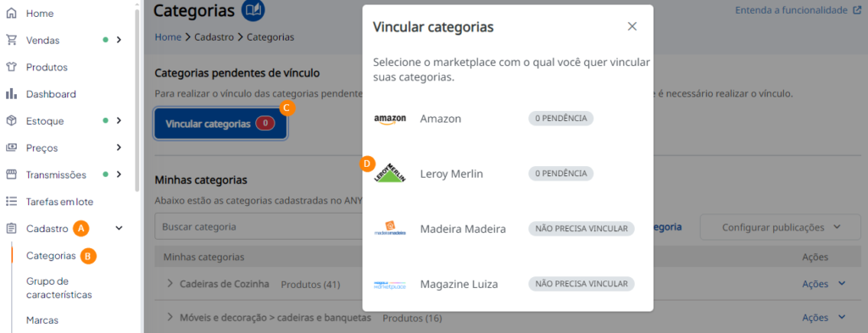Screen dimensions: 868x333
Task: Click the Home house icon in sidebar
Action: (x=10, y=13)
